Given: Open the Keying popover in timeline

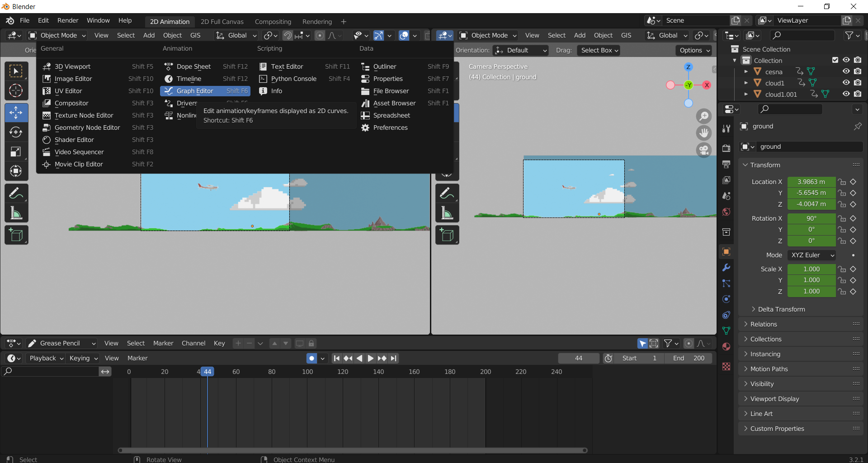Looking at the screenshot, I should [83, 358].
